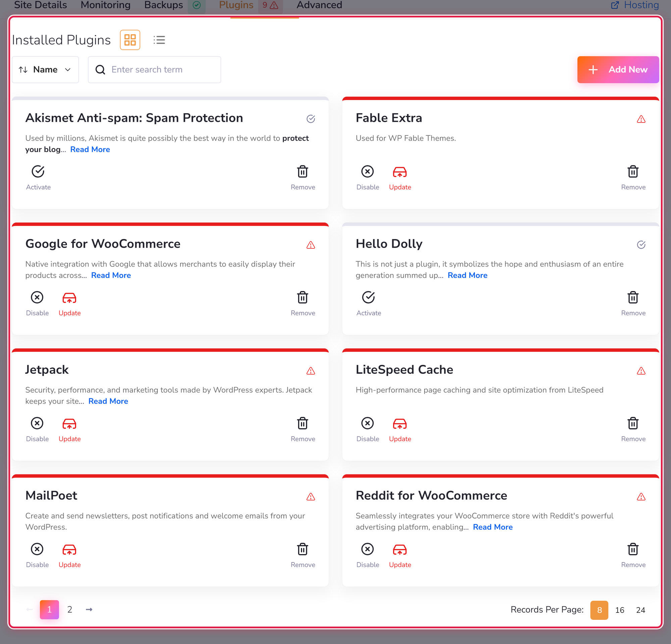Switch to list view of plugins
Viewport: 671px width, 644px height.
tap(159, 40)
